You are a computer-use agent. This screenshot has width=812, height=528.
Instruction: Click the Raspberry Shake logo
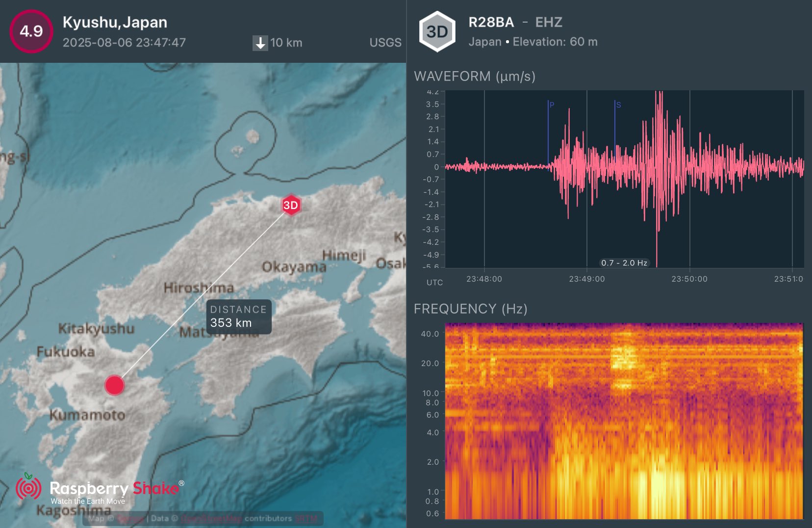coord(100,488)
